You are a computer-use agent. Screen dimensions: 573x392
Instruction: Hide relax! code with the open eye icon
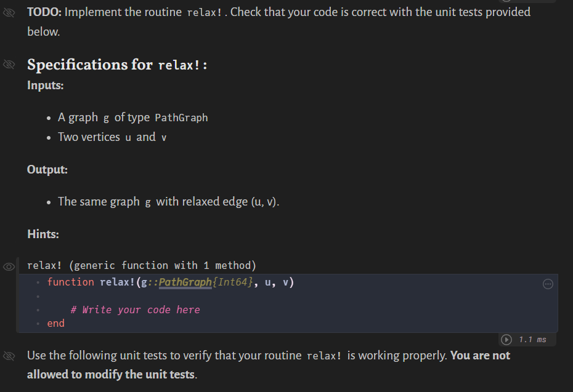9,266
